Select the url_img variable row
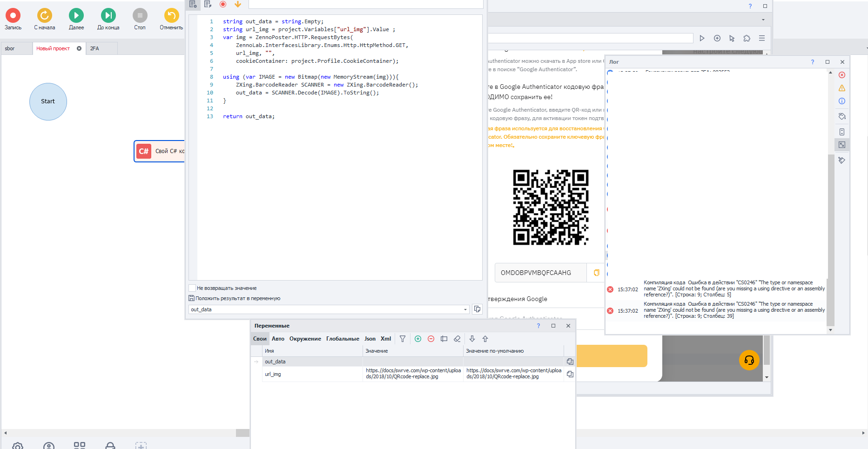 (273, 374)
